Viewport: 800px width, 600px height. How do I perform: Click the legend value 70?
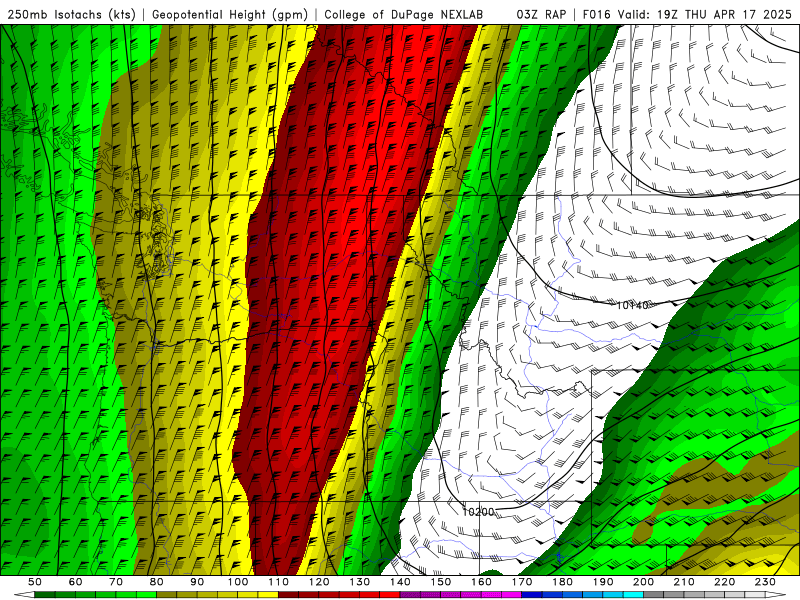point(116,582)
